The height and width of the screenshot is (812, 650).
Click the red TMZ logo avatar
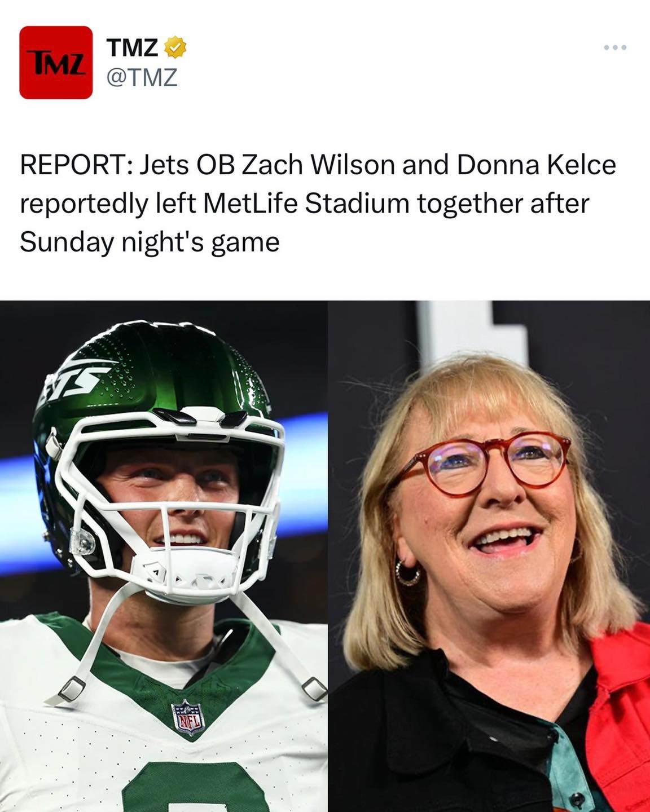tap(56, 63)
